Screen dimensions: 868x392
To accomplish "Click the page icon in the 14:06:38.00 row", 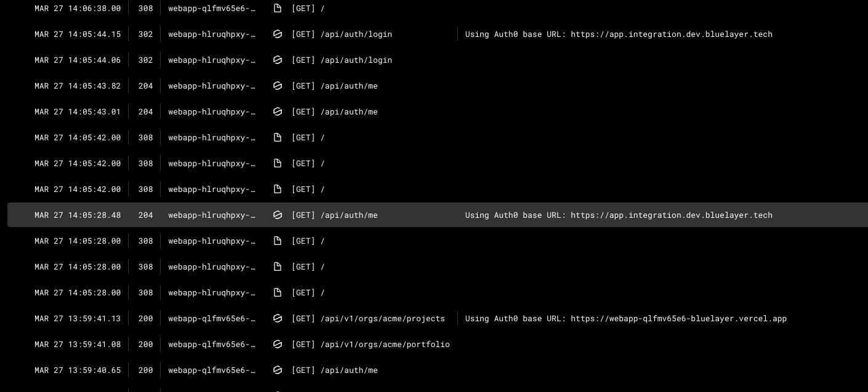I will point(277,9).
